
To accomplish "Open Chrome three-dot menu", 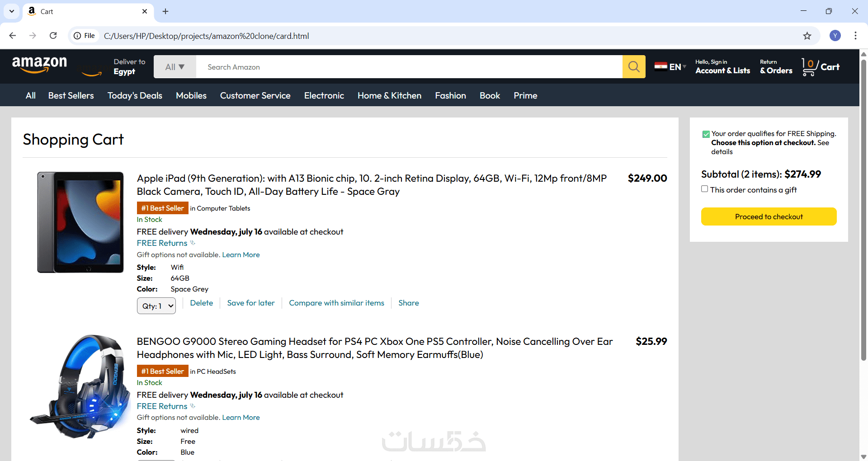I will [855, 36].
